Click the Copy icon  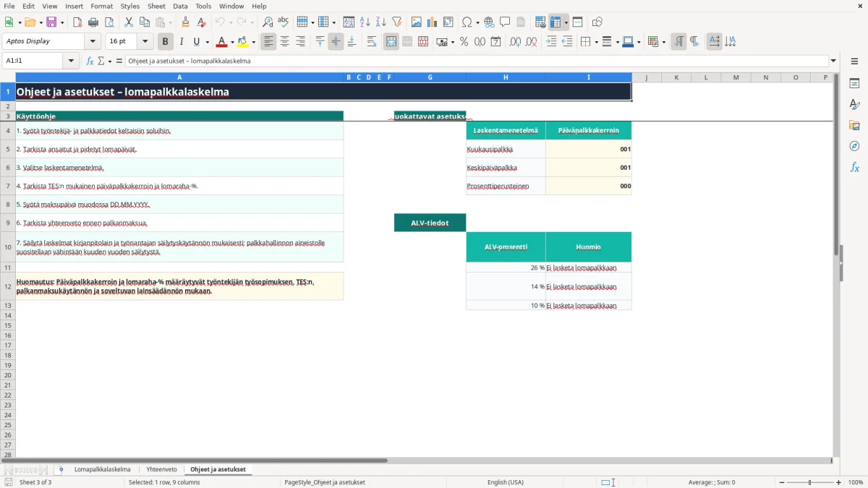pyautogui.click(x=144, y=22)
